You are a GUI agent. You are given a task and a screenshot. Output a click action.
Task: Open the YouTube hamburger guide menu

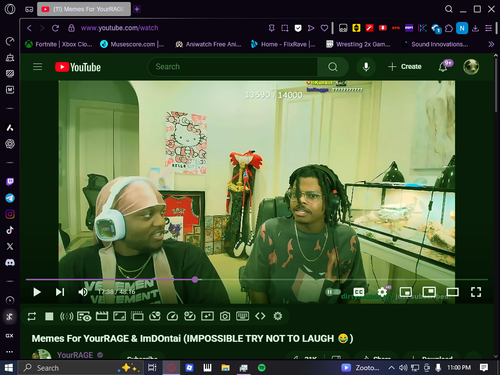pyautogui.click(x=37, y=67)
